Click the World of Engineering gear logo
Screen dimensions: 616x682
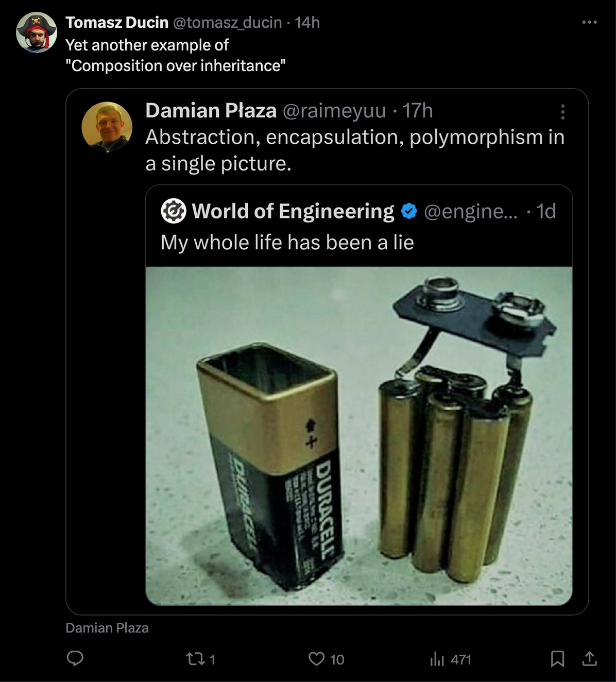click(x=174, y=211)
